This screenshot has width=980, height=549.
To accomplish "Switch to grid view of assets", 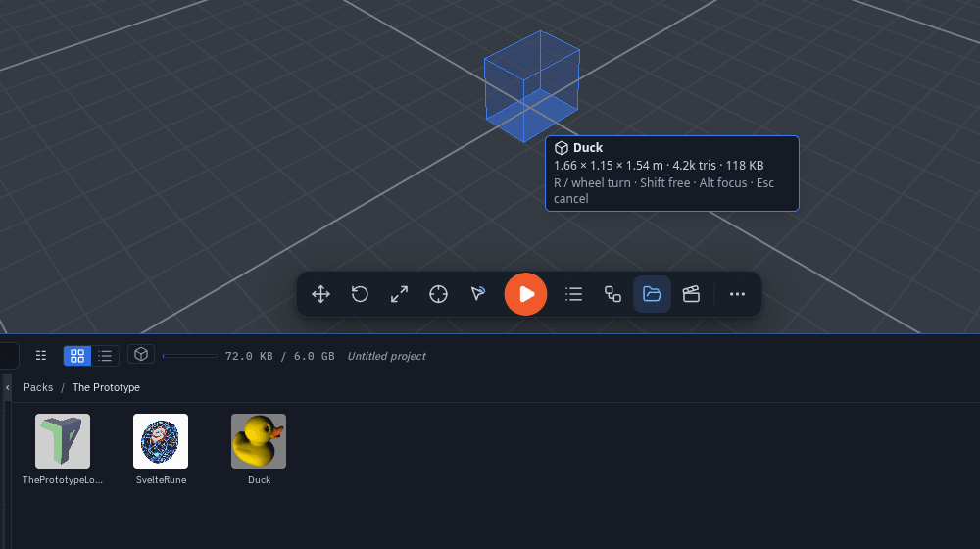I will [x=77, y=356].
